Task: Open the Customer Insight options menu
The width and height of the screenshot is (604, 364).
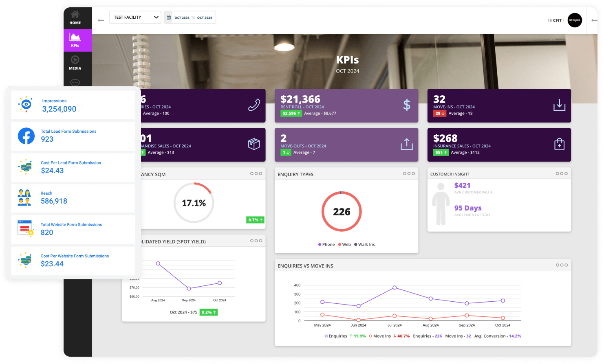Action: tap(560, 173)
